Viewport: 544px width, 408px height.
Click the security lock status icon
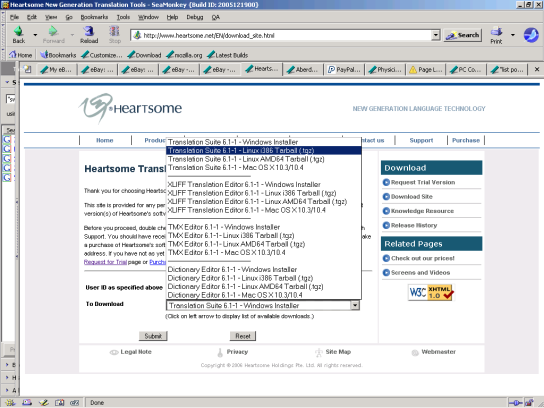click(x=529, y=402)
